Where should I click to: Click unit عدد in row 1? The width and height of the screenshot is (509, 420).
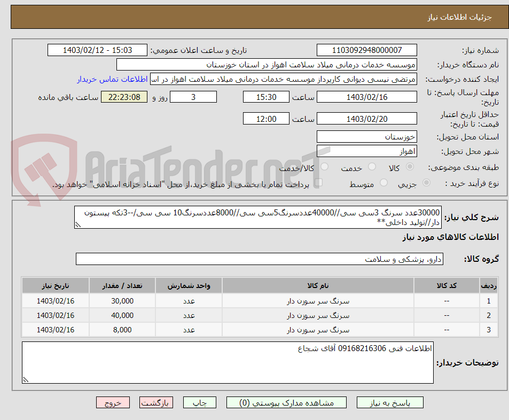coord(189,301)
